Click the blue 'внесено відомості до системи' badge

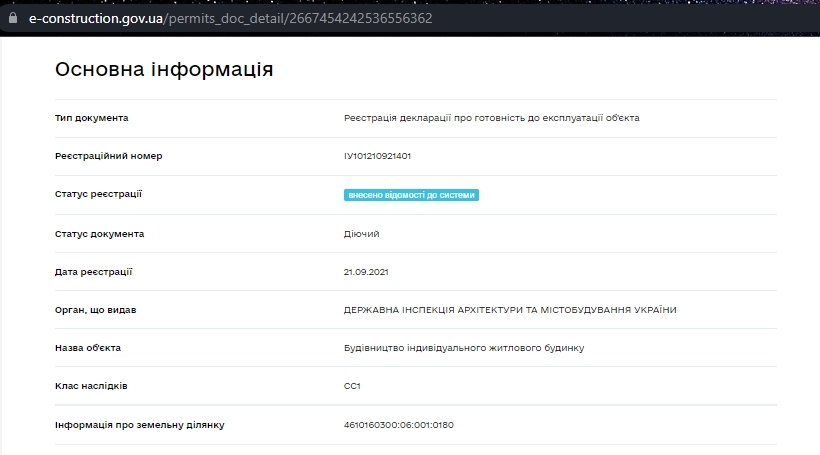click(411, 195)
